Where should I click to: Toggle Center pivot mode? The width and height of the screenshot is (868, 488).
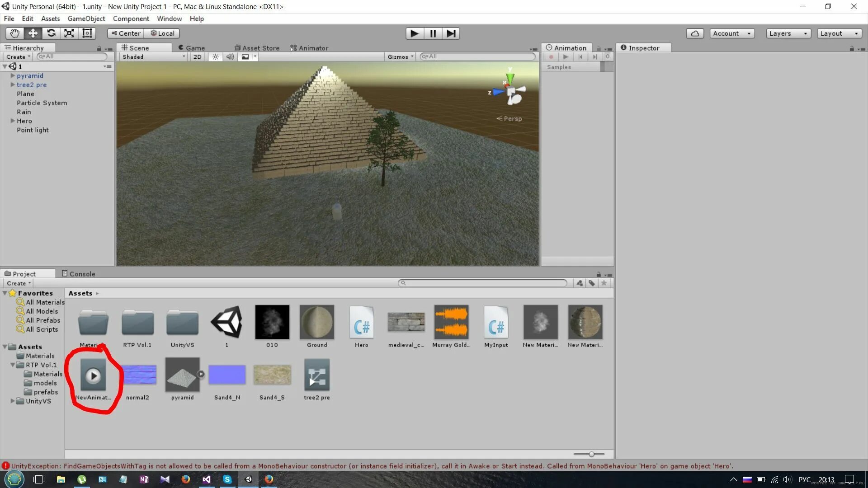pos(126,33)
